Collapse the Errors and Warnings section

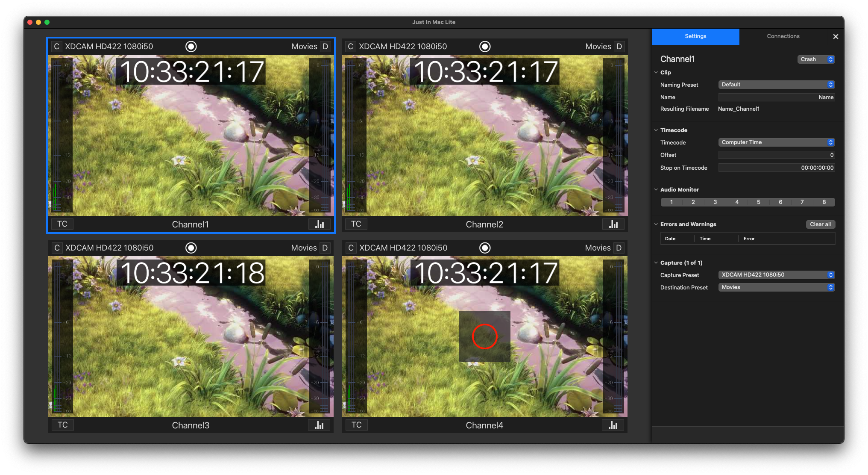pyautogui.click(x=656, y=224)
